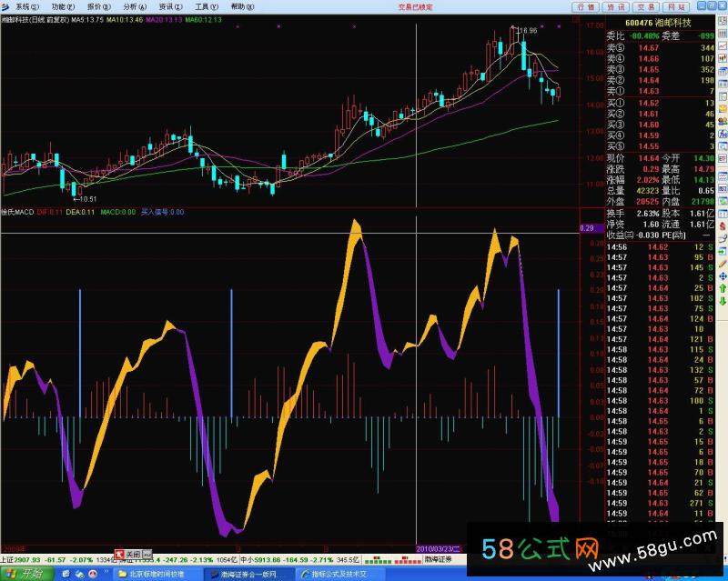Click the 交易 button at top right
Viewport: 728px width, 581px height.
click(646, 7)
